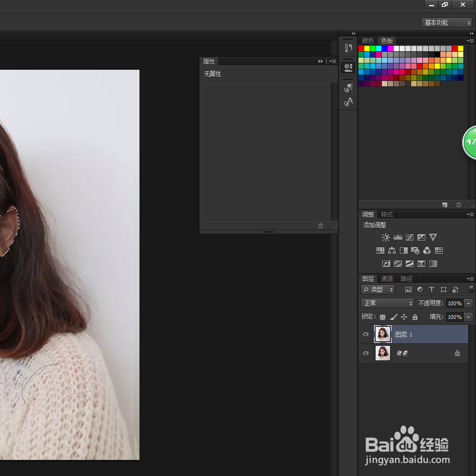
Task: Switch to the 样式 tab
Action: coord(387,214)
